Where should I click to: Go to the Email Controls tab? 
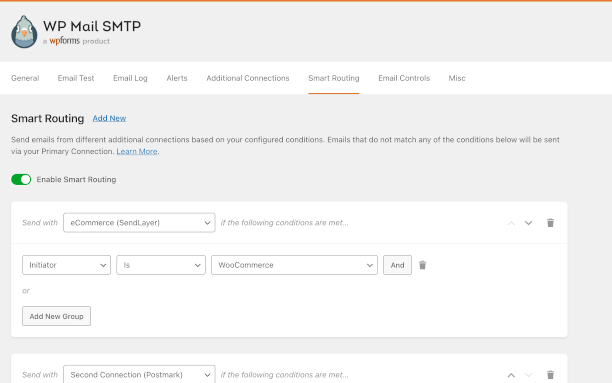404,78
